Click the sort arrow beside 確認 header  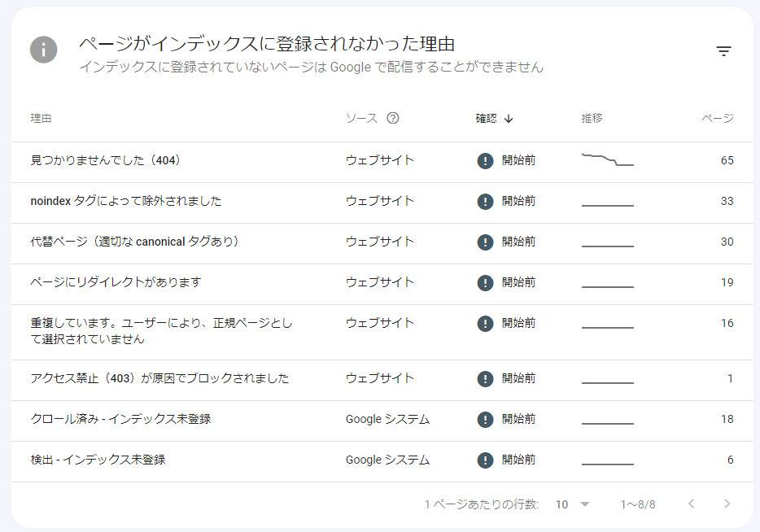(509, 118)
